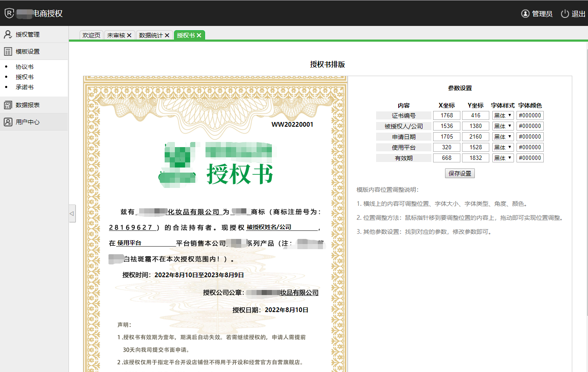
Task: Click the 用户中心 user icon in sidebar
Action: click(x=8, y=122)
